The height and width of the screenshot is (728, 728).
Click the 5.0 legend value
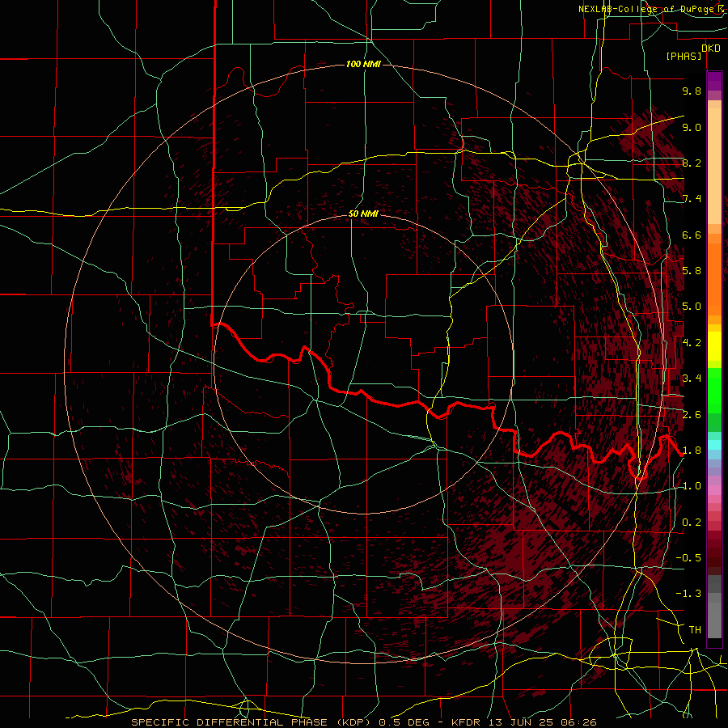(692, 307)
